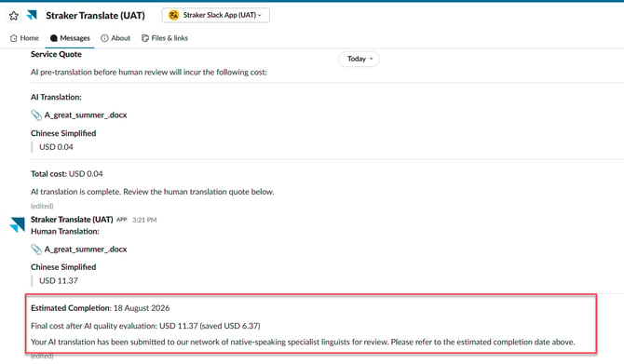Click the 3:21 PM message timestamp
This screenshot has height=364, width=624.
pyautogui.click(x=144, y=220)
